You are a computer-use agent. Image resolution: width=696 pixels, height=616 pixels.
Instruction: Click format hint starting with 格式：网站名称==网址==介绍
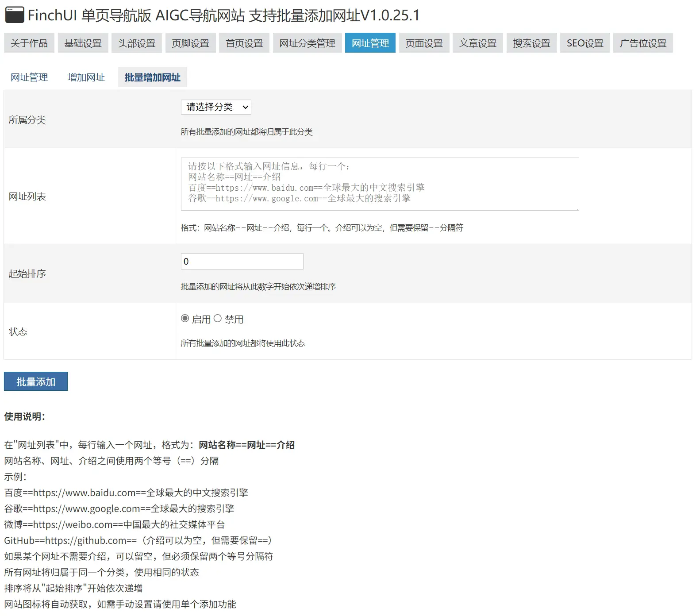click(322, 228)
